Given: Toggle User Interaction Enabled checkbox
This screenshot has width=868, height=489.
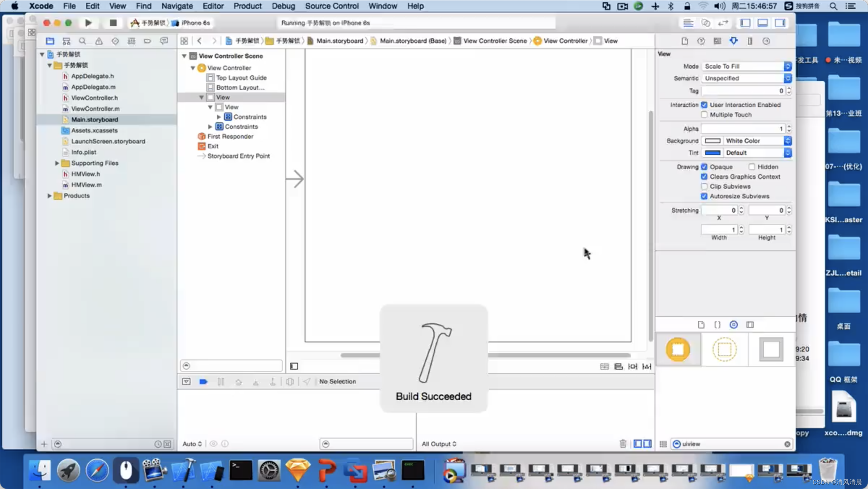Looking at the screenshot, I should click(x=704, y=105).
